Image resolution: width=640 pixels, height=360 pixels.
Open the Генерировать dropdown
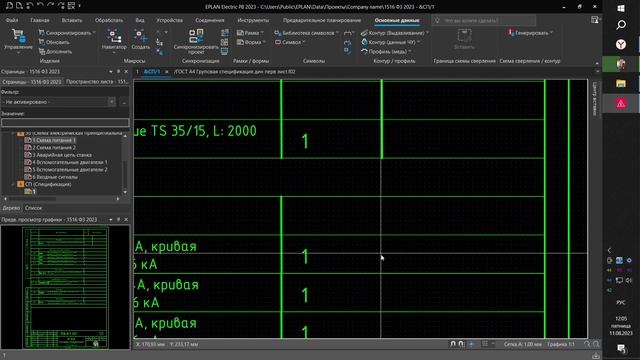[531, 33]
